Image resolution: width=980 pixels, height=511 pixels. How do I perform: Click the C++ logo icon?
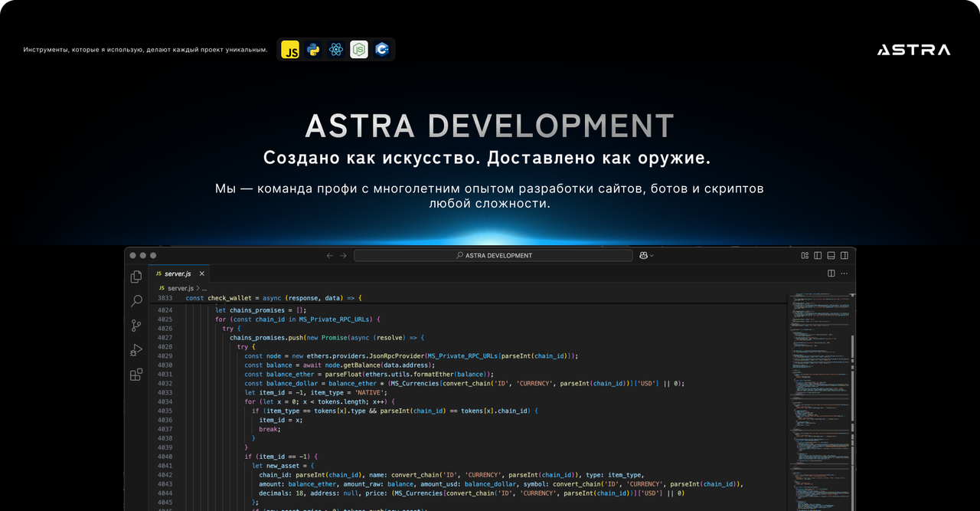point(382,50)
